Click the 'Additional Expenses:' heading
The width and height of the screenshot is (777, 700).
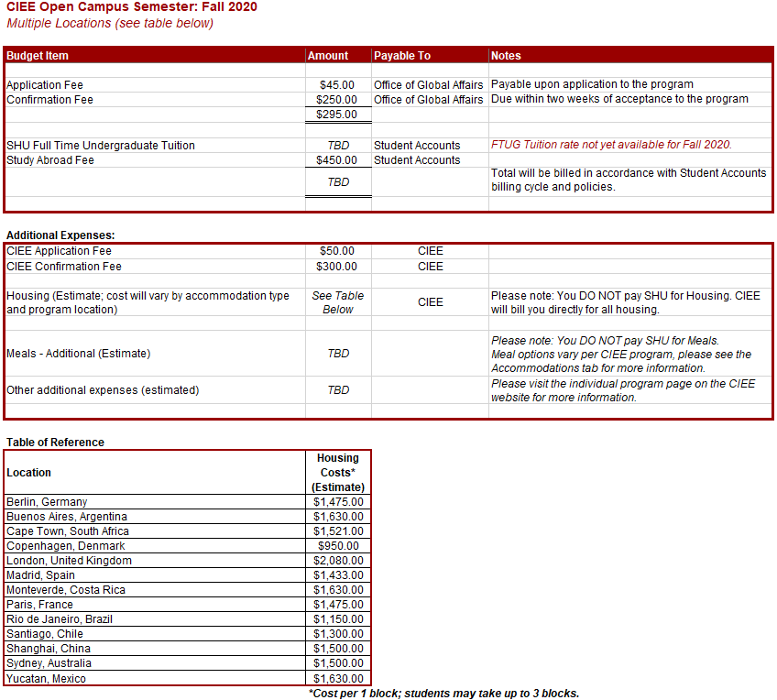coord(60,235)
